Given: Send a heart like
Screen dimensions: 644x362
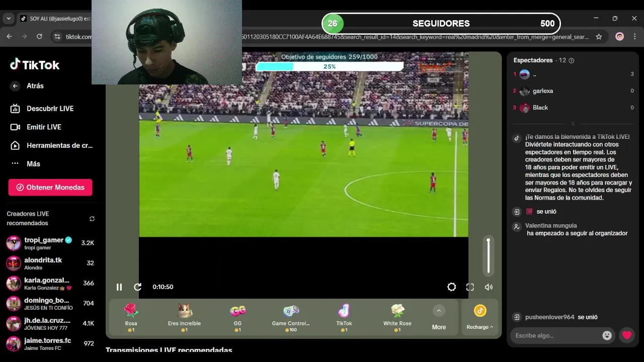Looking at the screenshot, I should coord(626,335).
